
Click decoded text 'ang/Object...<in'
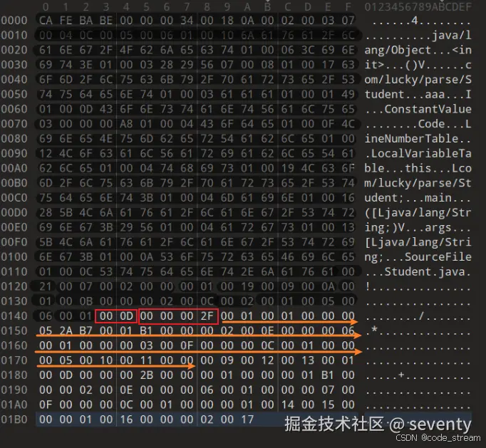(x=418, y=50)
